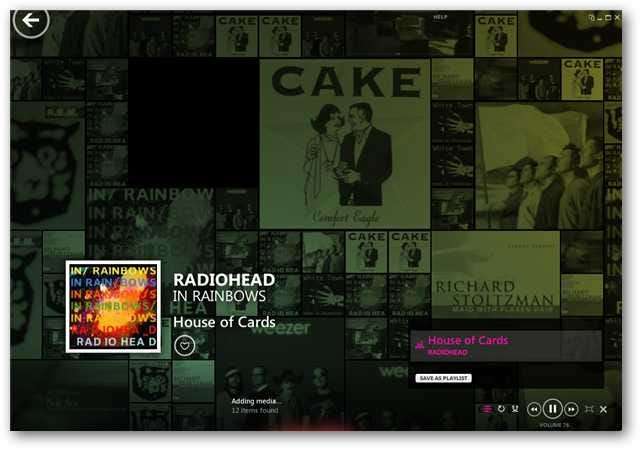
Task: Open the Help link
Action: pos(440,17)
